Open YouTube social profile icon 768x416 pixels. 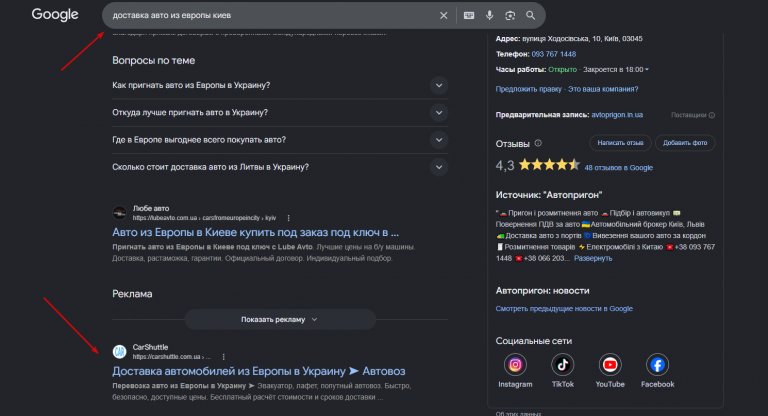coord(610,365)
